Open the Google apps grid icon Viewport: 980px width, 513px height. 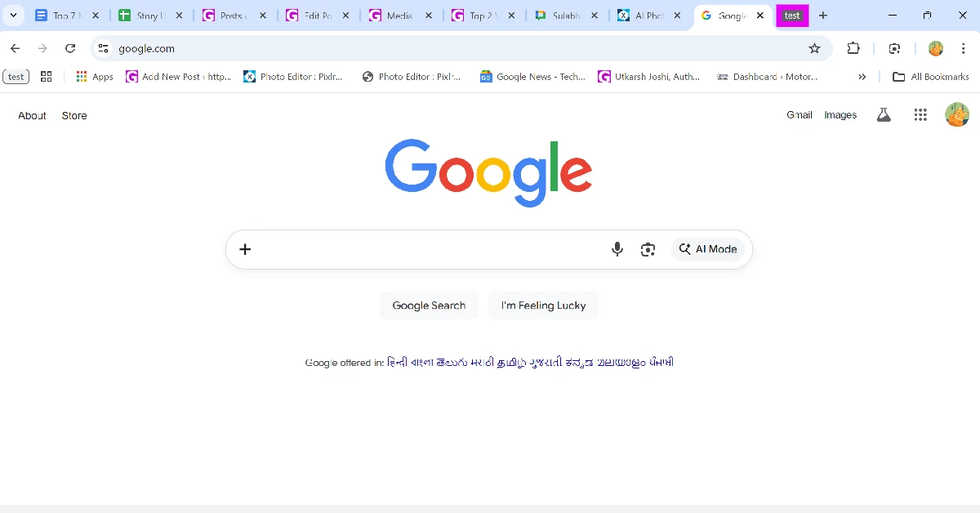pos(920,114)
